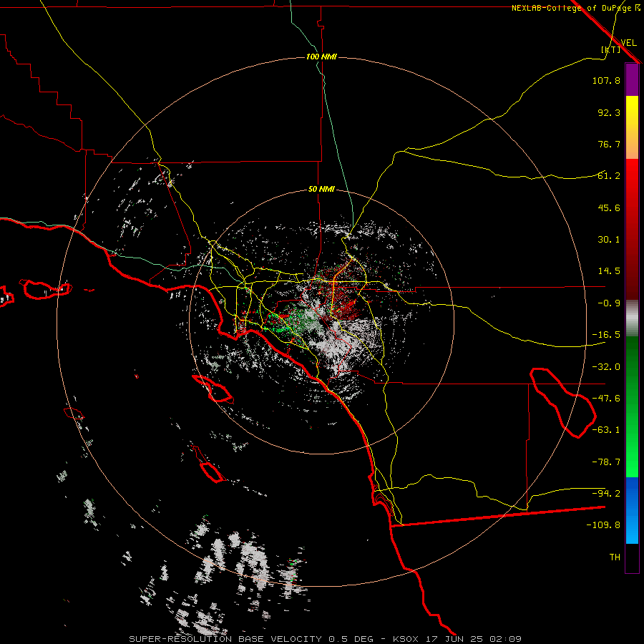Click the 14.5 scale value
644x644 pixels.
[609, 271]
